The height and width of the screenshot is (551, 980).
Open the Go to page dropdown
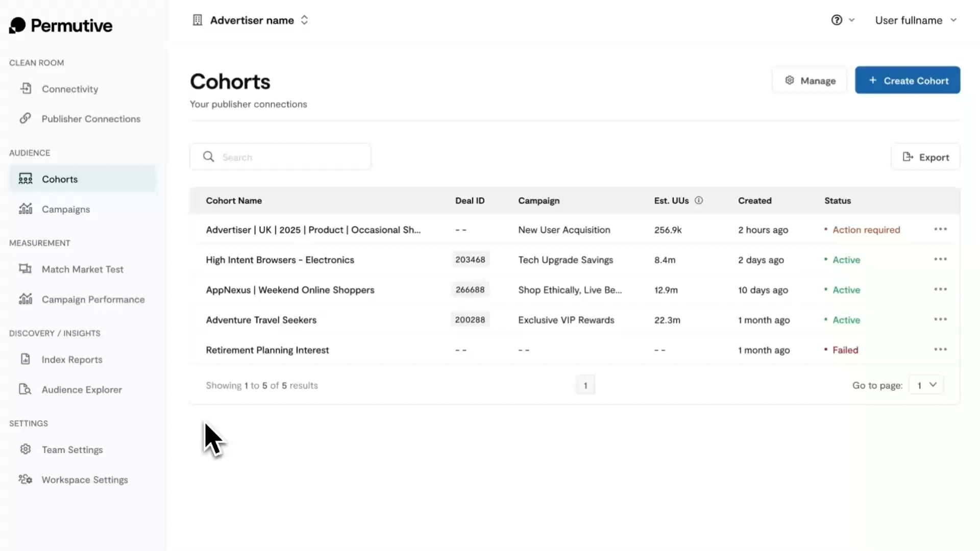(x=926, y=385)
